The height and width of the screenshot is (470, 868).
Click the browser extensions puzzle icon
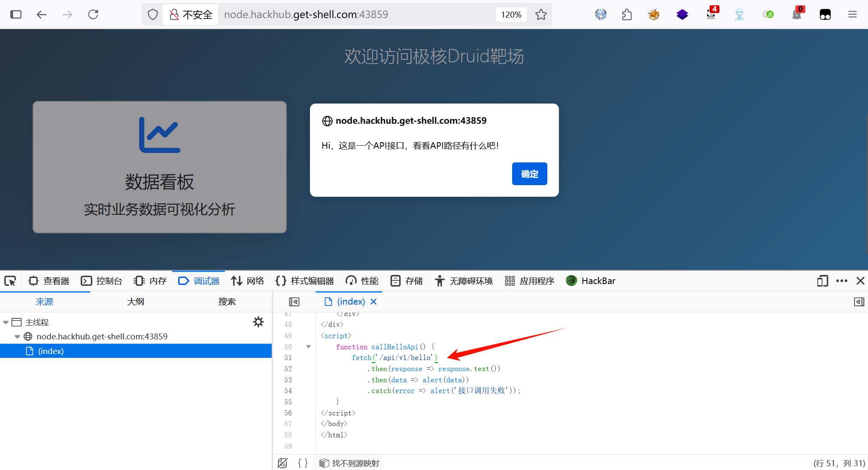pyautogui.click(x=626, y=15)
